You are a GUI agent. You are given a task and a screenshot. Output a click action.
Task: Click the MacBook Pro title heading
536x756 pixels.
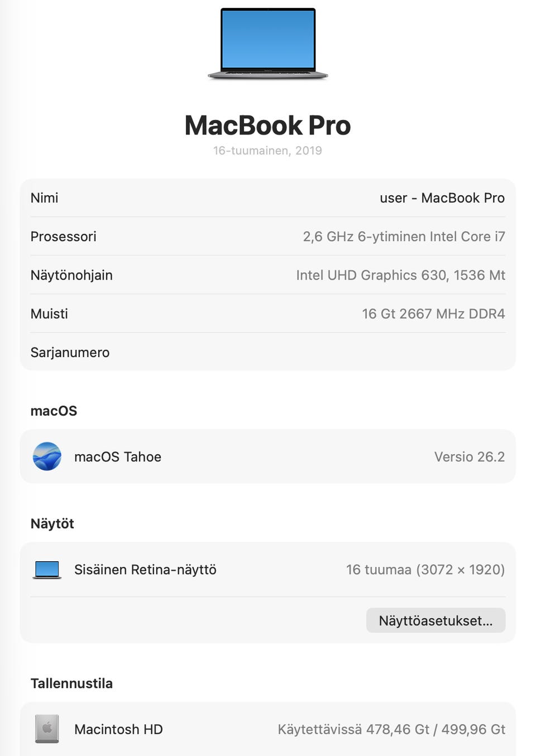268,126
